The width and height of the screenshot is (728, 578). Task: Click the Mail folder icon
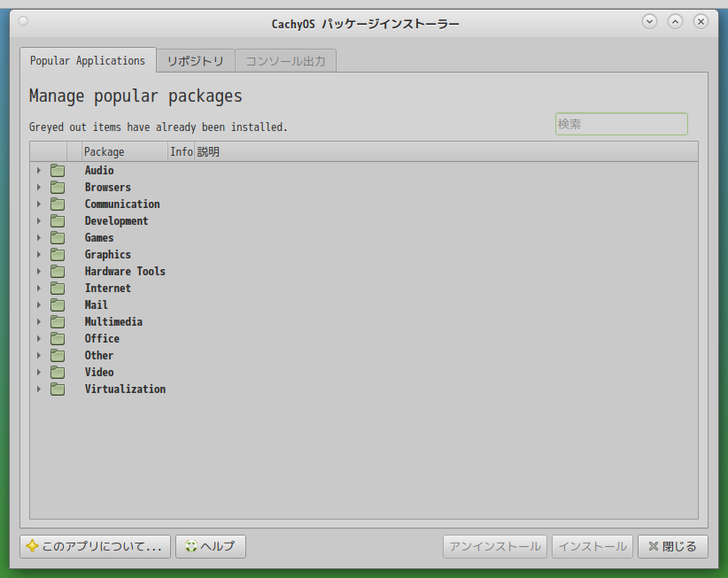58,304
